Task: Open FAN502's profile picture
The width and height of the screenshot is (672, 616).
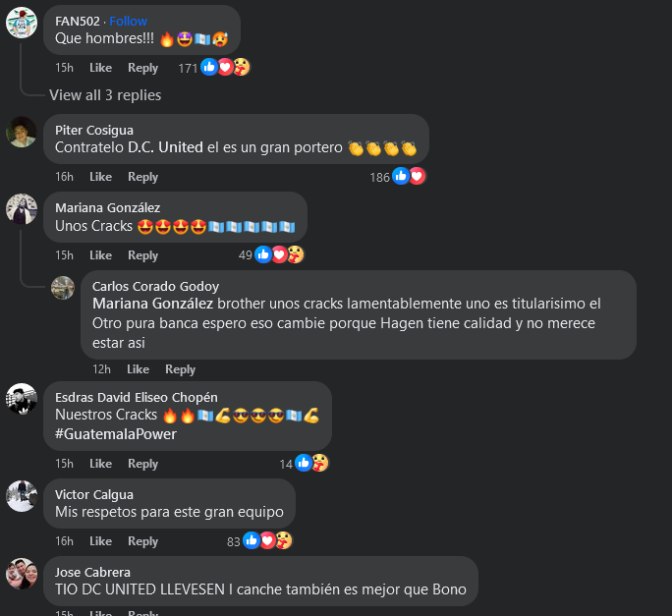Action: tap(22, 23)
